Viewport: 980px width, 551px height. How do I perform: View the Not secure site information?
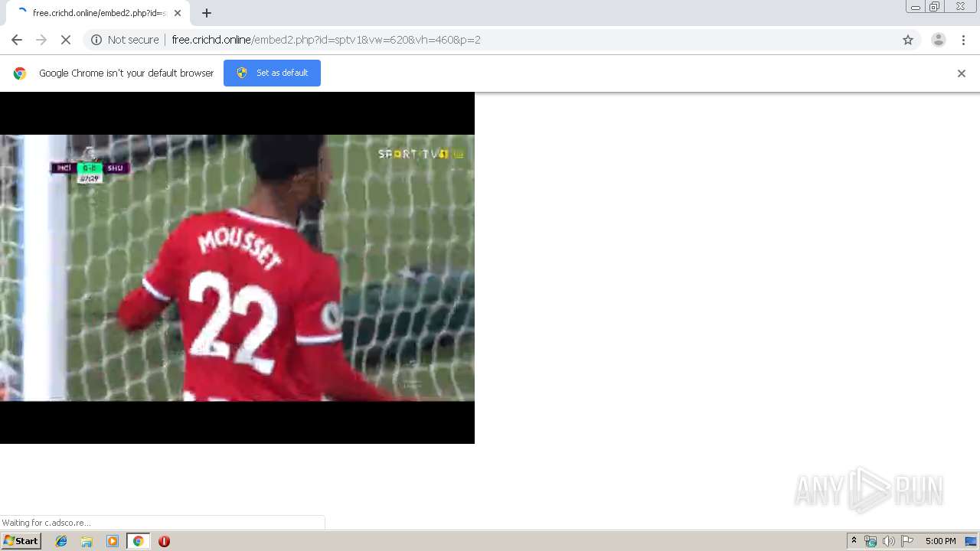pyautogui.click(x=125, y=40)
